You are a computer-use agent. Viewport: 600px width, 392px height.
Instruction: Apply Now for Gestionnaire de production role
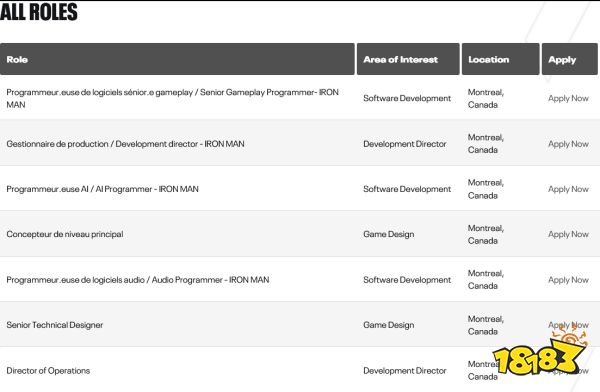568,144
